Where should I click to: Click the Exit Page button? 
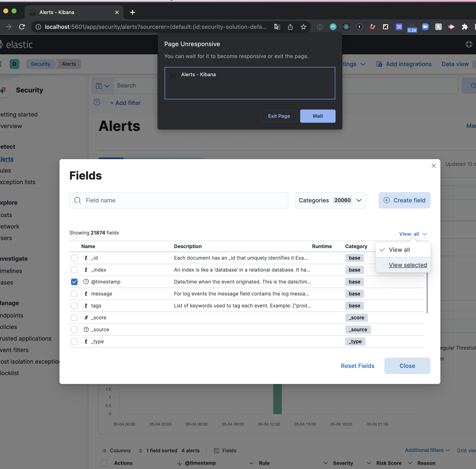279,116
